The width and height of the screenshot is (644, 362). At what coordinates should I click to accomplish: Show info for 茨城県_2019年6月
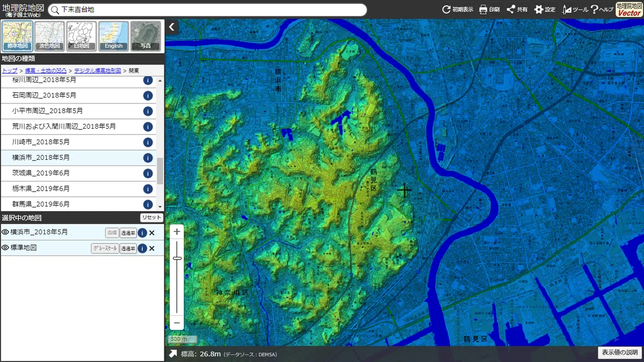coord(148,173)
